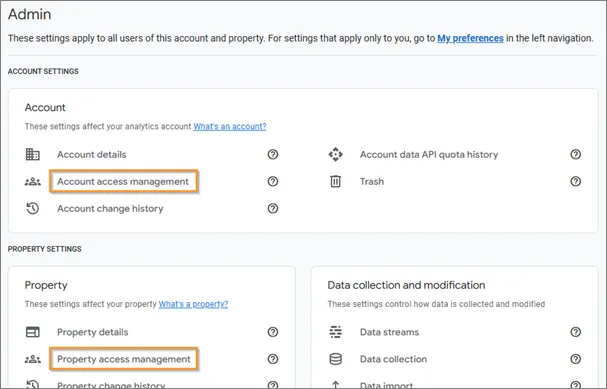Open help for Data collection
This screenshot has height=389, width=607.
[576, 359]
